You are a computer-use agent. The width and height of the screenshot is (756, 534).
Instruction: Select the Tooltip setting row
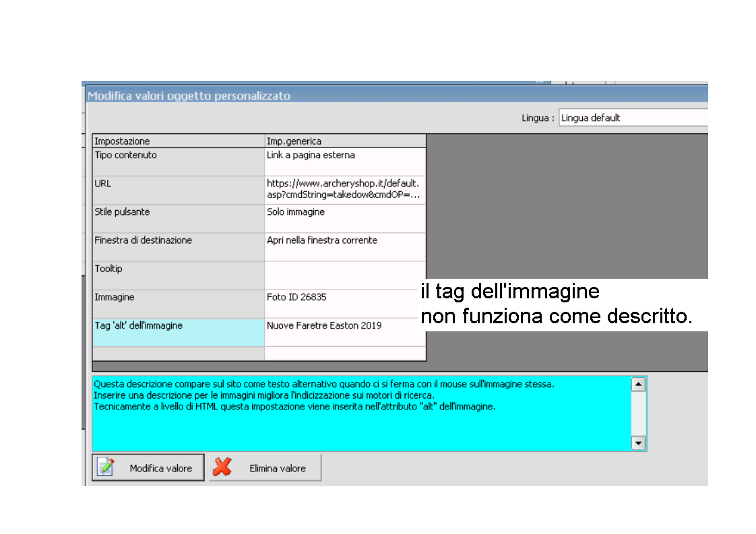tap(259, 275)
